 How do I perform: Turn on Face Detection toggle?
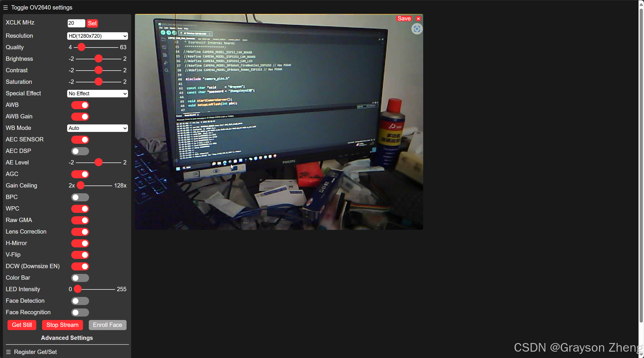80,301
